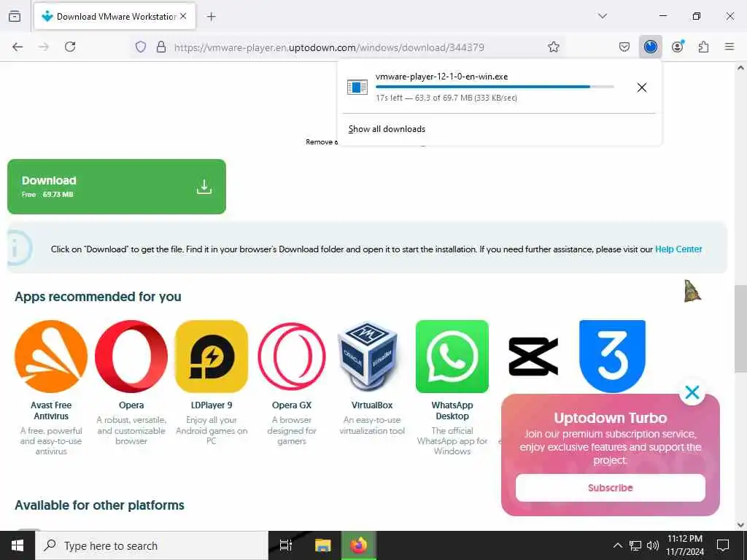747x560 pixels.
Task: Open the Windows Start menu
Action: (18, 545)
